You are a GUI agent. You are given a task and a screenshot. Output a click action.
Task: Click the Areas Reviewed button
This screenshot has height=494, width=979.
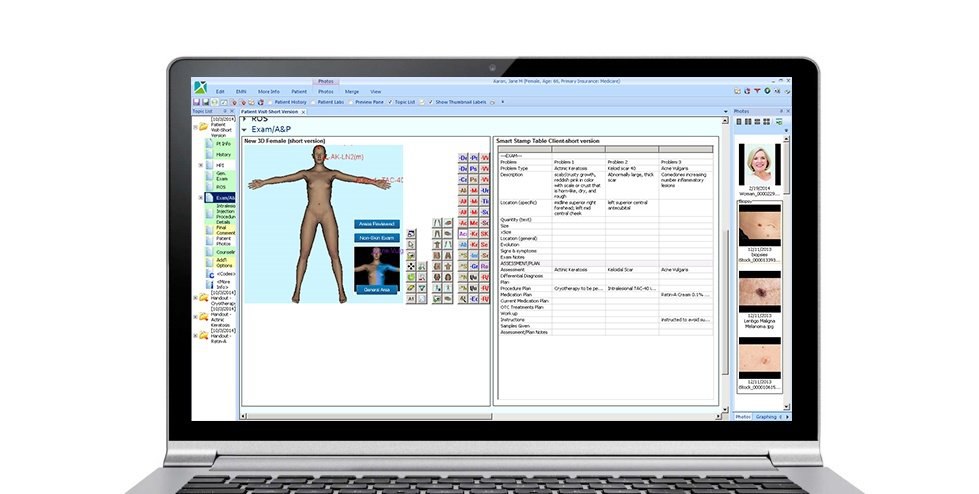point(376,224)
